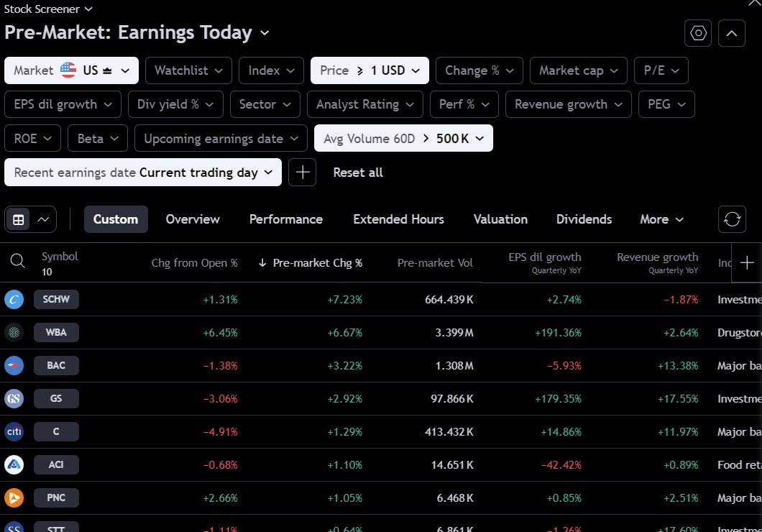Click the refresh screener icon
Viewport: 762px width, 532px height.
point(732,219)
